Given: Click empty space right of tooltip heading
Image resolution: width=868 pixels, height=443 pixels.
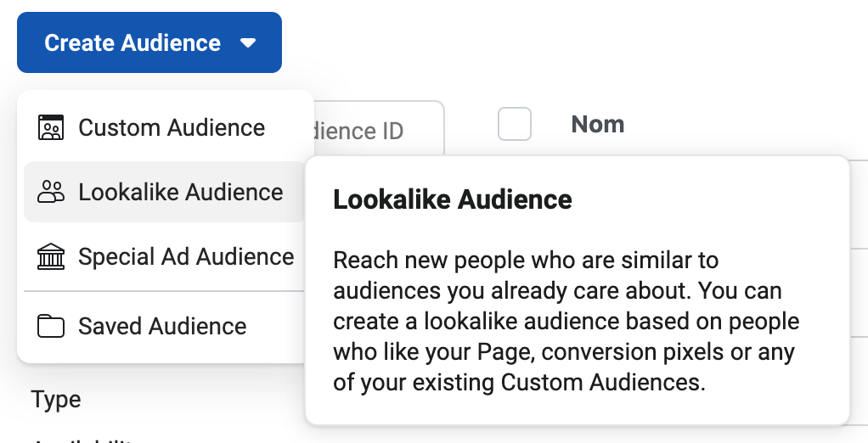Looking at the screenshot, I should [713, 199].
